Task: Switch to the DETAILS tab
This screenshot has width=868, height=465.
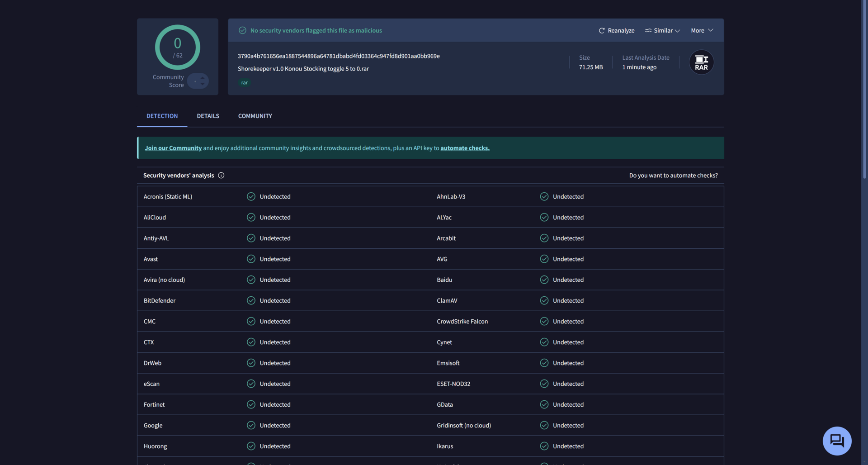Action: click(x=208, y=116)
